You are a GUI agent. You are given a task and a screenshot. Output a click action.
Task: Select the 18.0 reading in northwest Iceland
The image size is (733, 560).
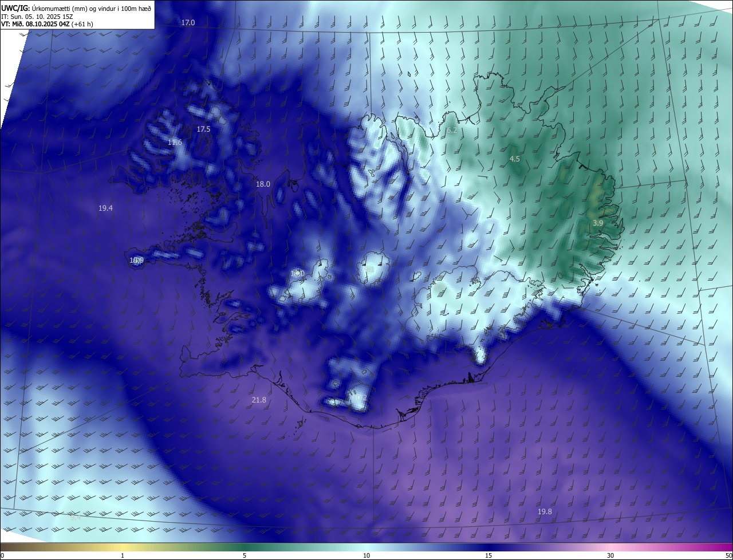pos(263,184)
